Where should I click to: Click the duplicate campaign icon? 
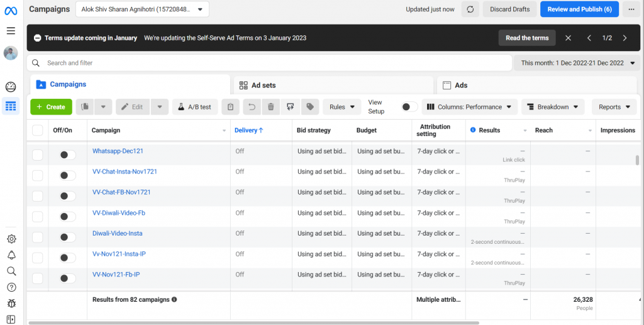85,107
